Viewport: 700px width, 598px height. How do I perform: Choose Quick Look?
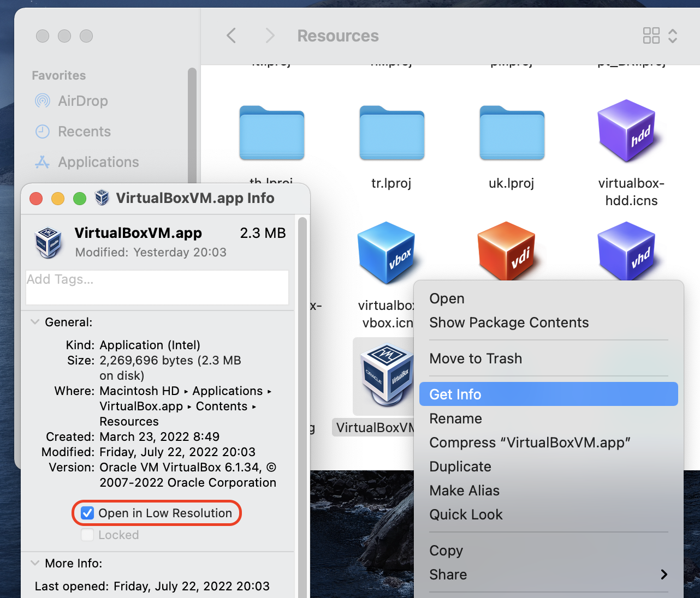click(x=548, y=515)
